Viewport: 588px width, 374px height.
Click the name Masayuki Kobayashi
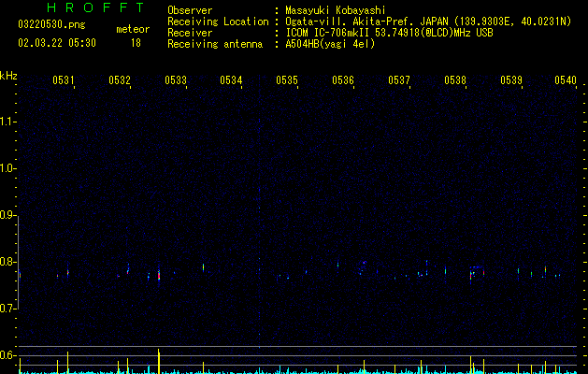336,10
